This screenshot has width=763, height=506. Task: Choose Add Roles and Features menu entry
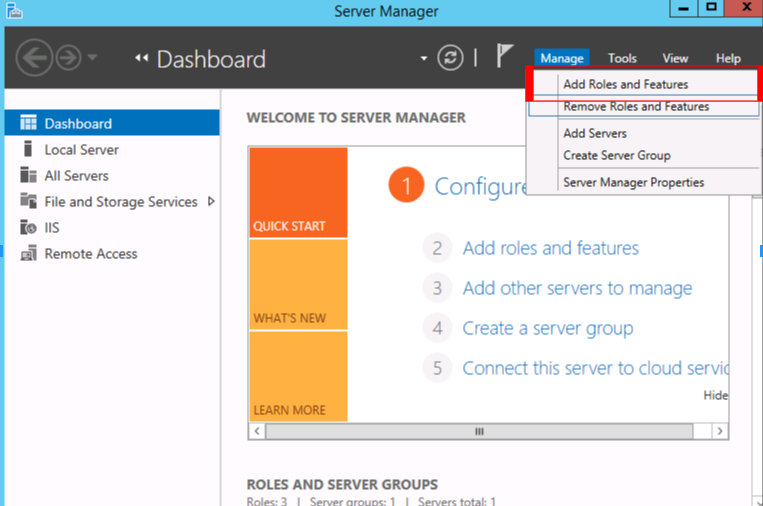(x=643, y=84)
